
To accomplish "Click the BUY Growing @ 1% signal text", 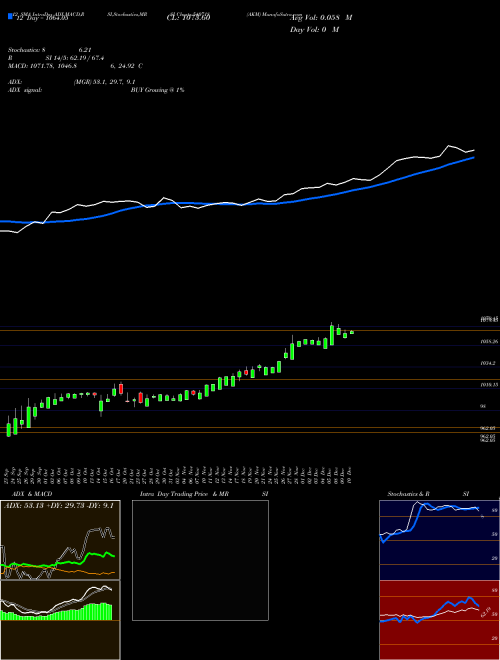I will pyautogui.click(x=157, y=90).
